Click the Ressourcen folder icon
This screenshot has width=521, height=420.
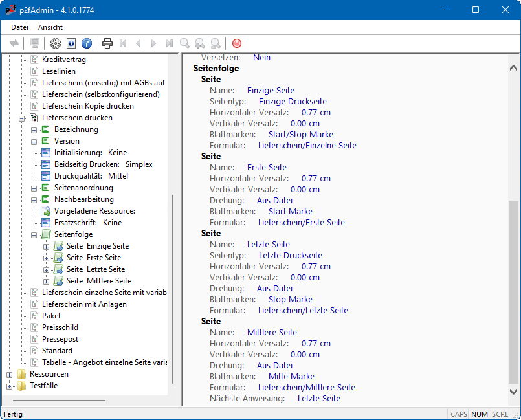(21, 374)
